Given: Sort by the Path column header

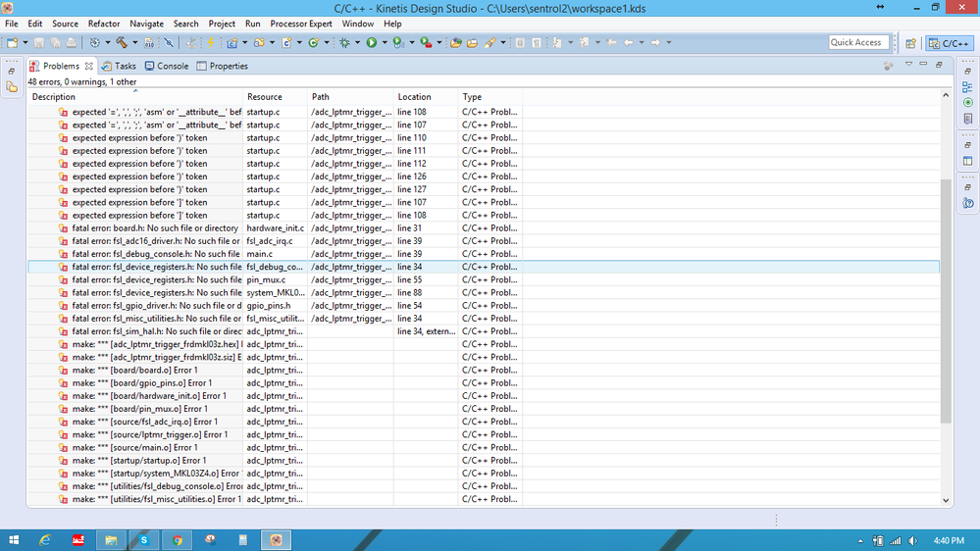Looking at the screenshot, I should 350,97.
